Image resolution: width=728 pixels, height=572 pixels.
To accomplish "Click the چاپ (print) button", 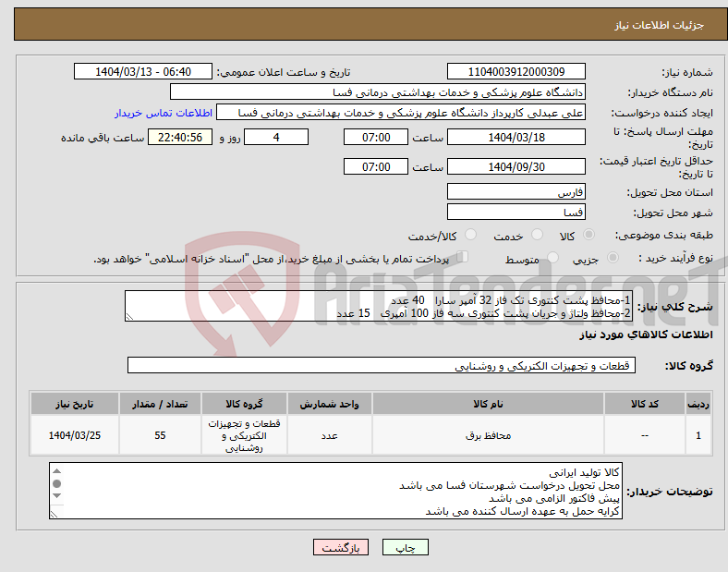I will point(405,547).
